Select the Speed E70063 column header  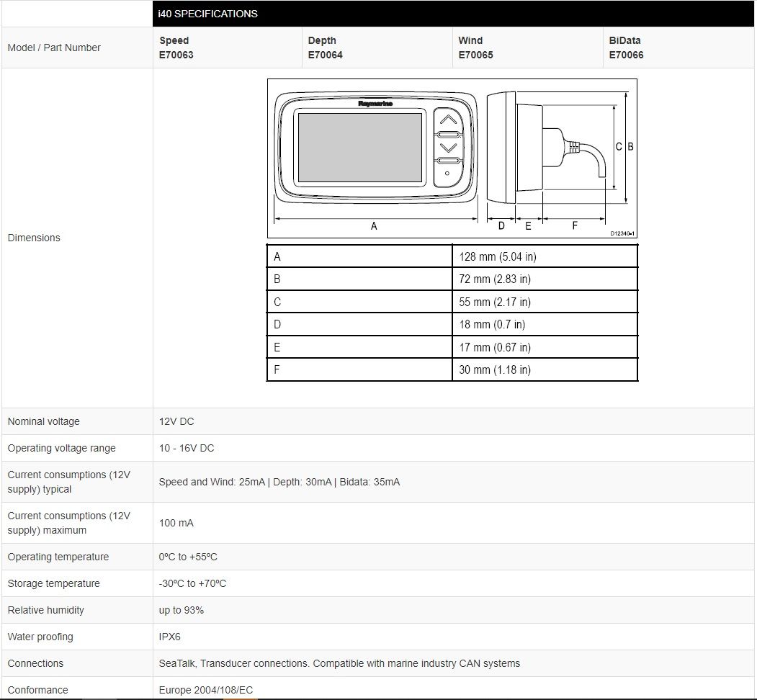176,48
